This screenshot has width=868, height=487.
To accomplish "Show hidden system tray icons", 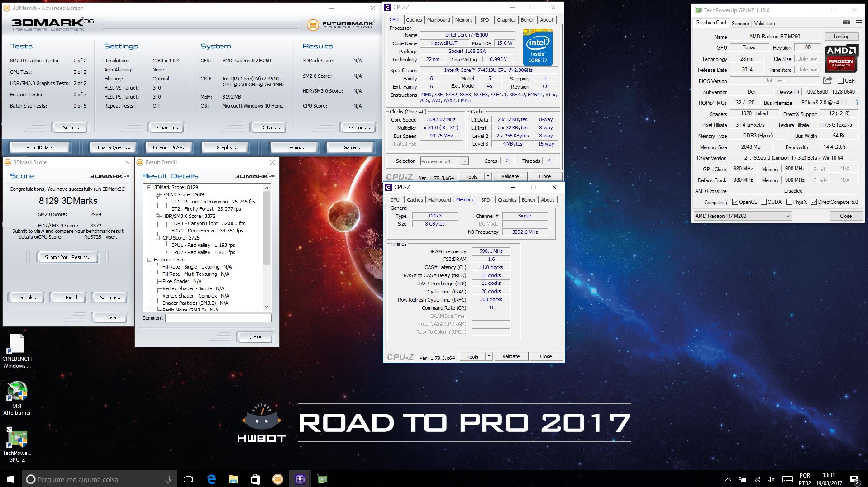I will 728,479.
